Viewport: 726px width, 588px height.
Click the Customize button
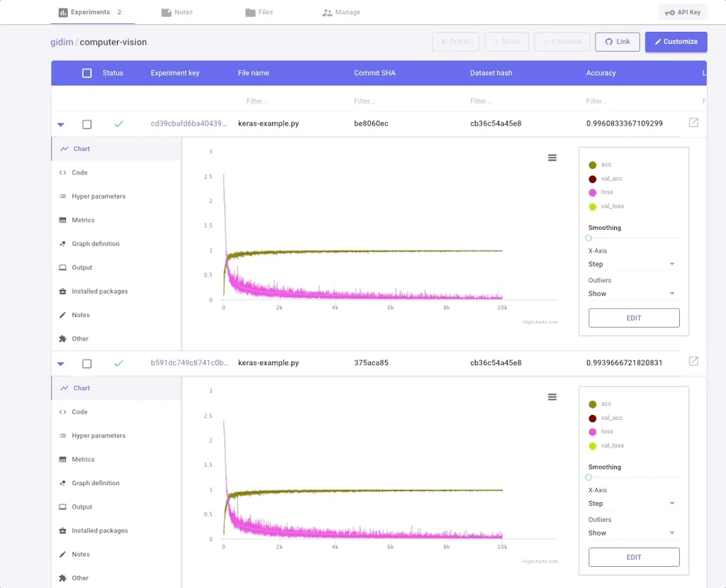pos(676,42)
